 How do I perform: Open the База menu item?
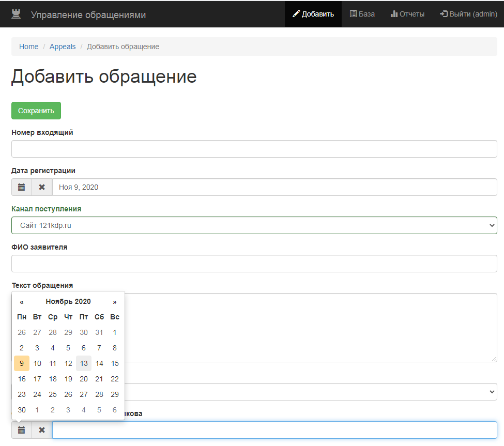[362, 14]
